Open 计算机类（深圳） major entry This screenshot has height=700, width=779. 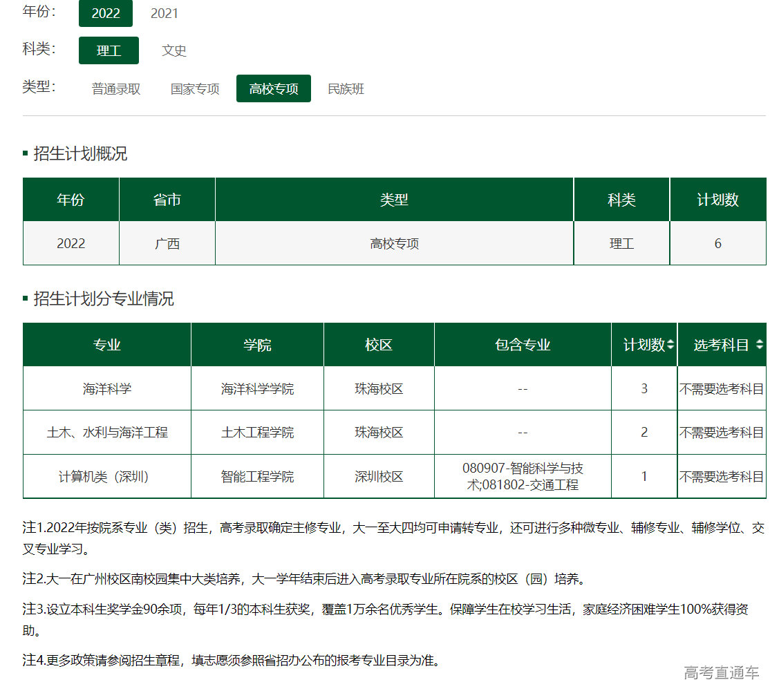107,477
